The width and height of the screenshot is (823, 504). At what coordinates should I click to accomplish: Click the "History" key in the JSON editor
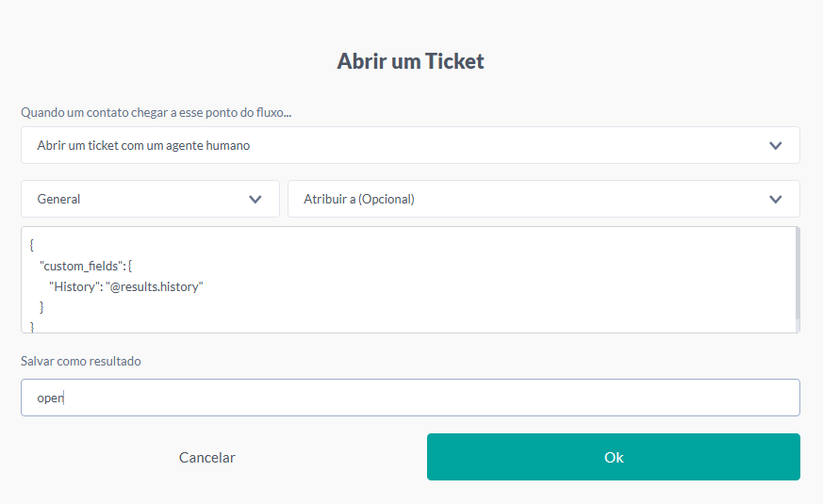74,287
